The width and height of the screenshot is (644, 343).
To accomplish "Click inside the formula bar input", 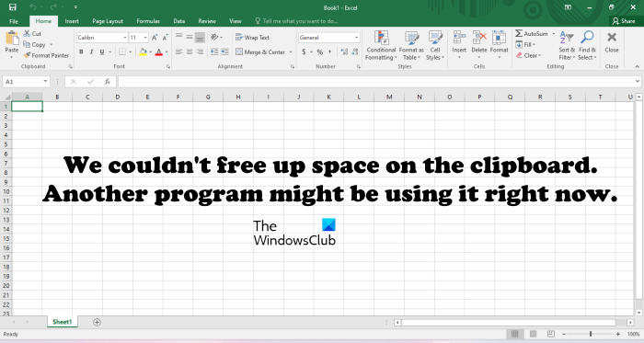I will pos(375,82).
